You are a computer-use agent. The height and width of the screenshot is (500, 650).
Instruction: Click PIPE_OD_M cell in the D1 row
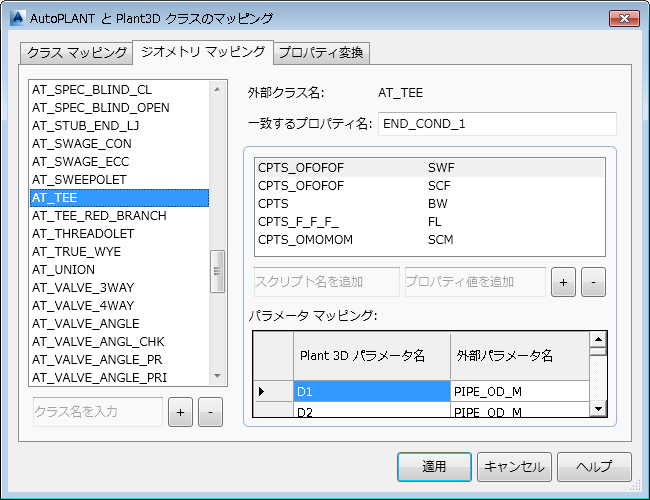coord(520,391)
